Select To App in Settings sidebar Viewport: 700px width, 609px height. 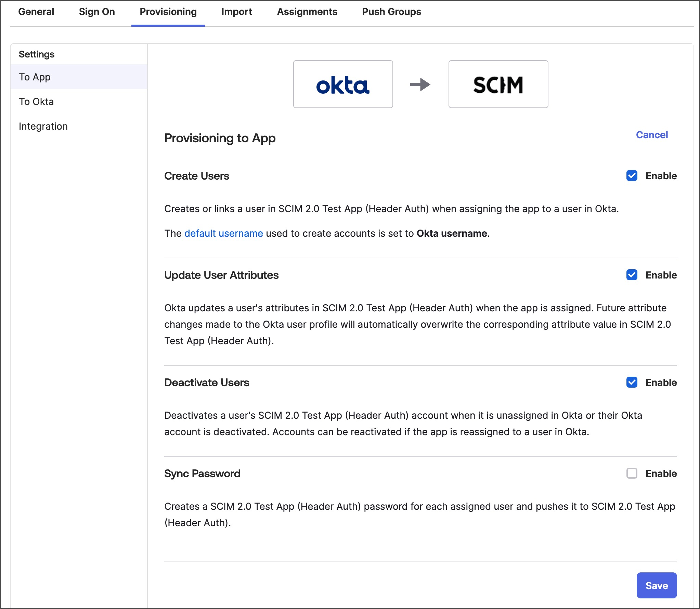click(35, 77)
